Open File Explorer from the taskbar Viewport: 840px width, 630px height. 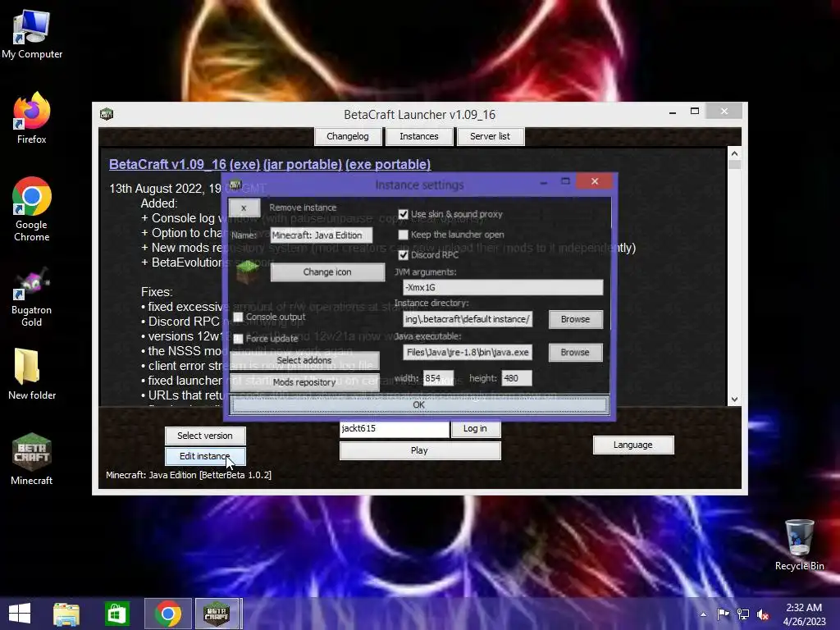click(66, 614)
